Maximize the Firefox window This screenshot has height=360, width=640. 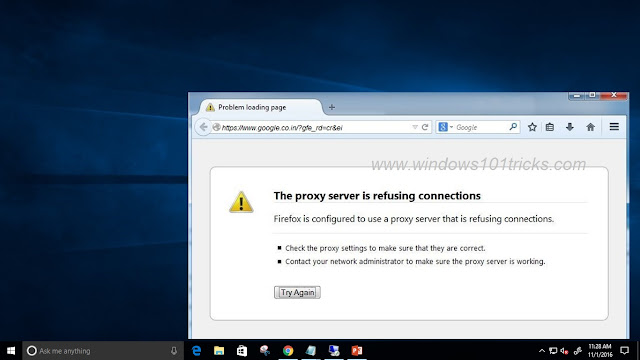click(x=592, y=96)
